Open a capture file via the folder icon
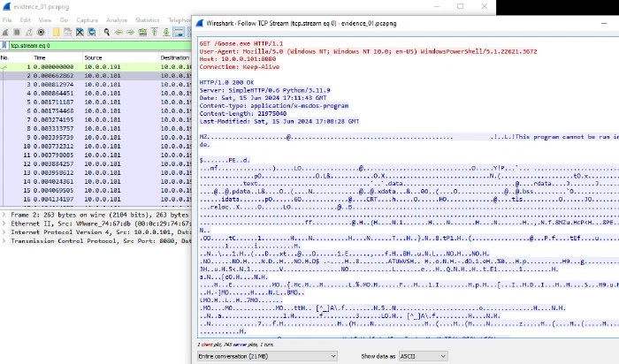 56,33
